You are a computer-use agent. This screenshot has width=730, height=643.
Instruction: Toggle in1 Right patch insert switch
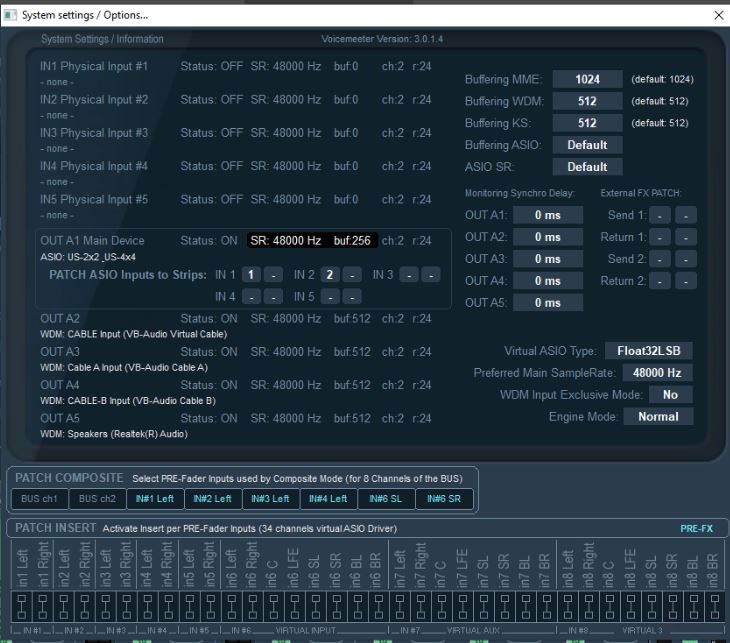coord(42,606)
